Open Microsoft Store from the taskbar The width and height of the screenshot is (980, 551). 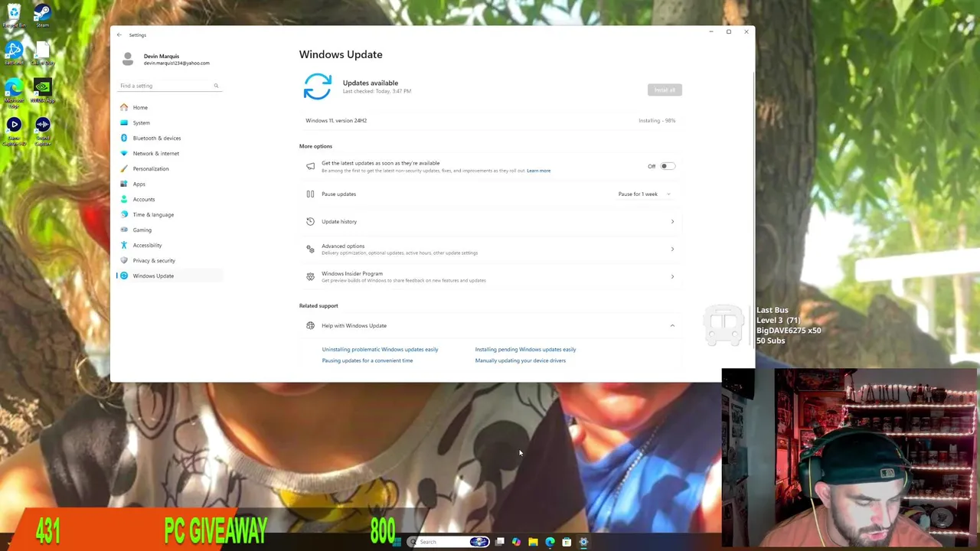coord(567,542)
